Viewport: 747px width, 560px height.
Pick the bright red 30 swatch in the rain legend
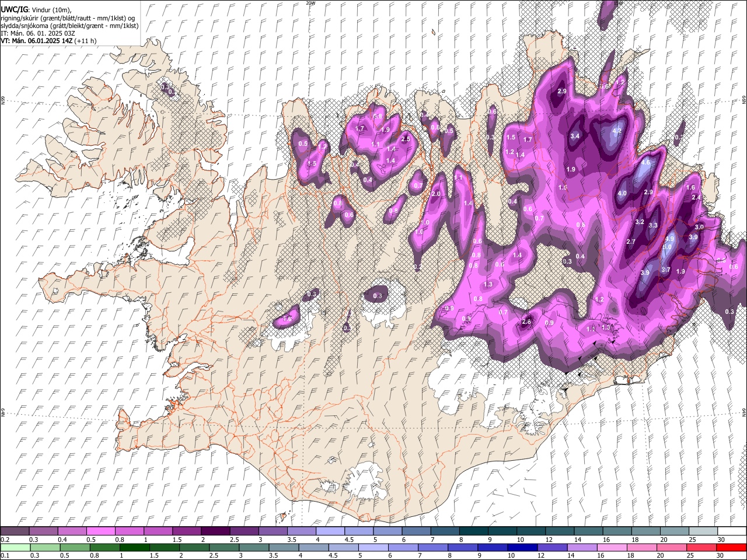point(731,547)
